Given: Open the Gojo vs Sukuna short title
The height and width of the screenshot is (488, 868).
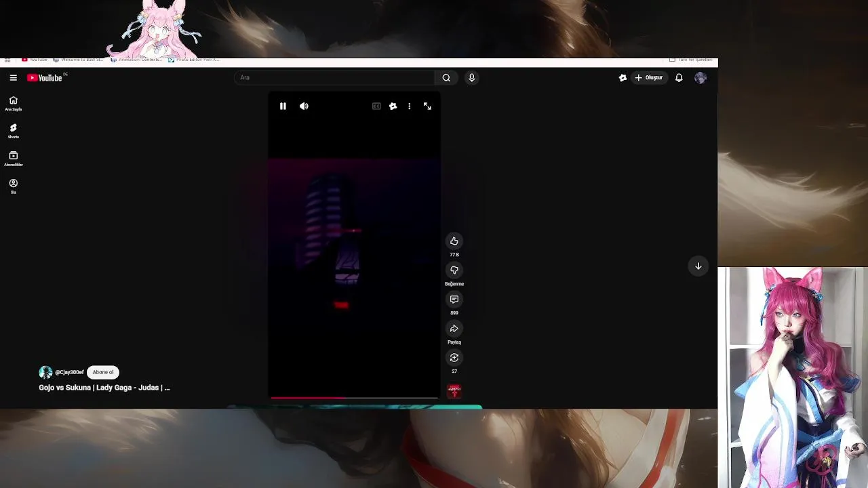Looking at the screenshot, I should (104, 388).
